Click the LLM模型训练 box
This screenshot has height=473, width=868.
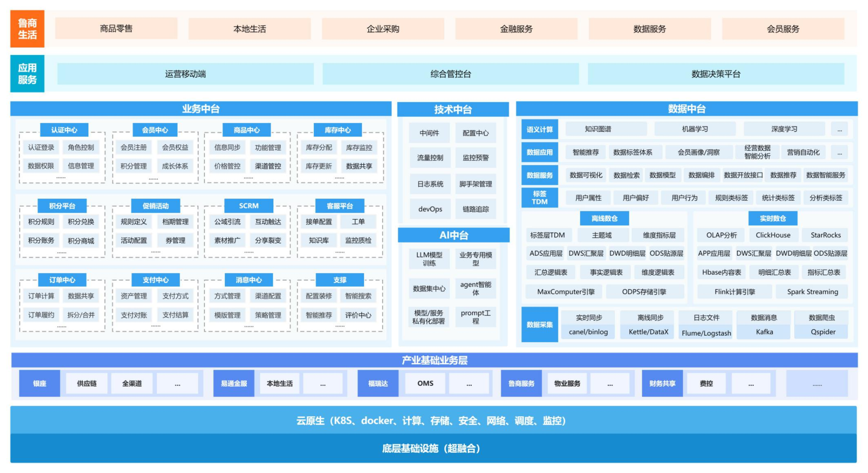pos(429,259)
